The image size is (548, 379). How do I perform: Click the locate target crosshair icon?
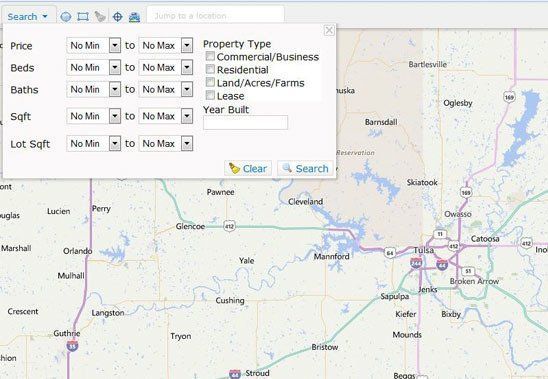[118, 17]
